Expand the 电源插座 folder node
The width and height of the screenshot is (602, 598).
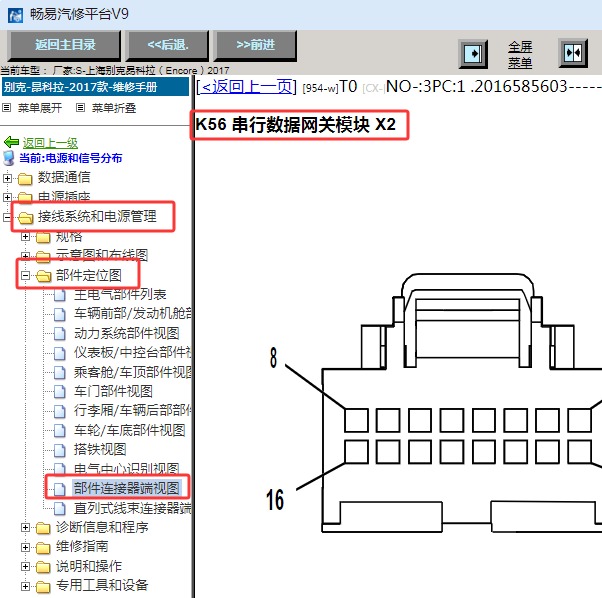click(7, 197)
